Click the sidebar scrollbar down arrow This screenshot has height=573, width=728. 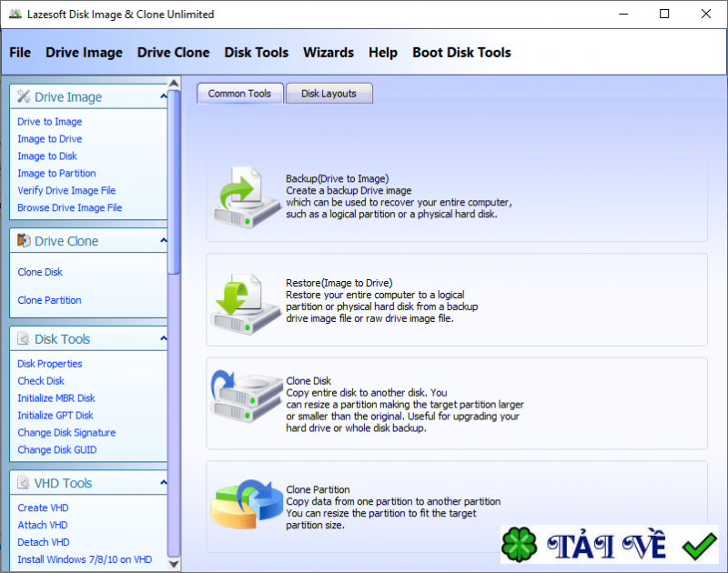pyautogui.click(x=174, y=561)
